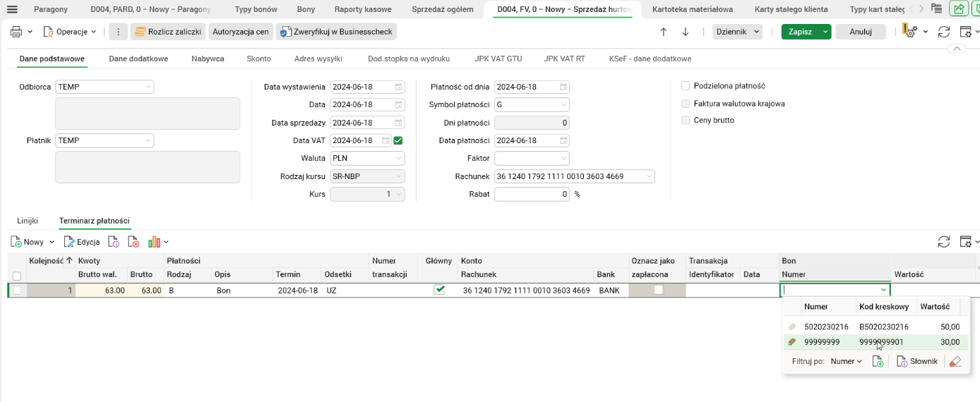
Task: Click the payment grid refresh icon
Action: [x=944, y=242]
